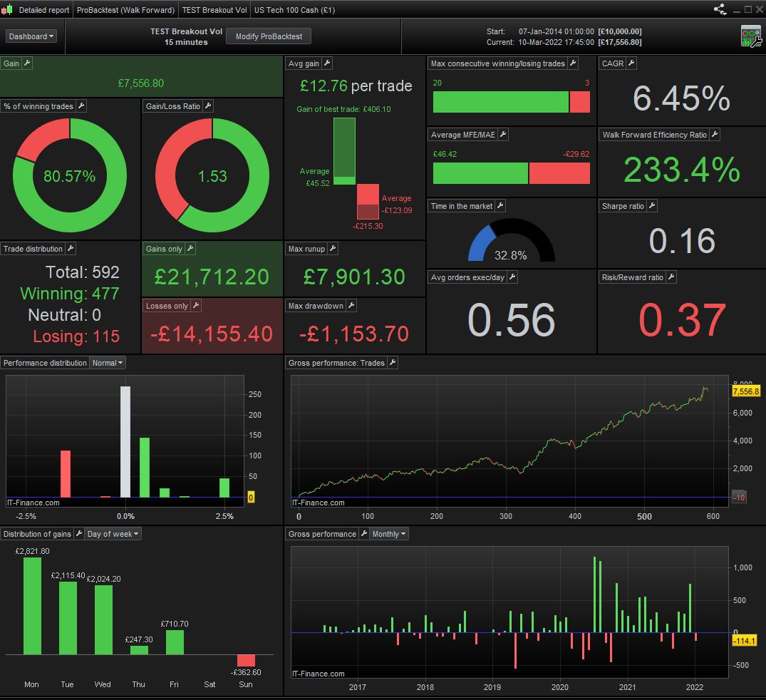The width and height of the screenshot is (766, 700).
Task: Click the tallest white distribution bar
Action: (125, 442)
